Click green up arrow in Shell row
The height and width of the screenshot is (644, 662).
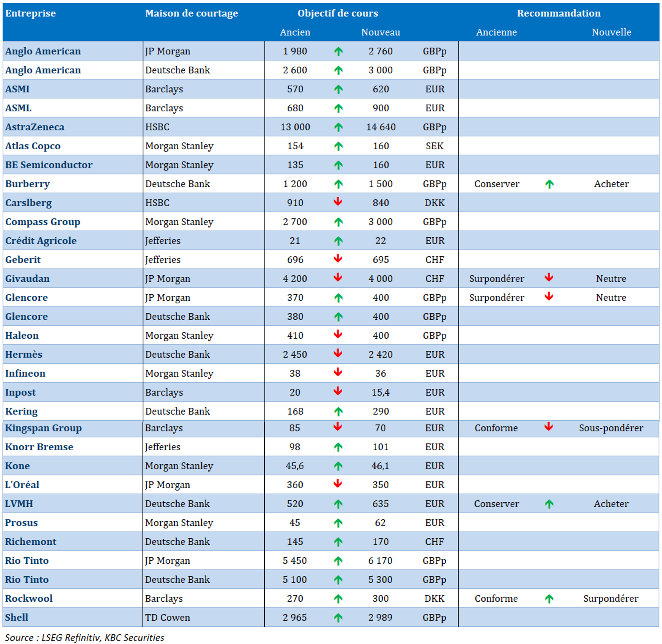(338, 618)
